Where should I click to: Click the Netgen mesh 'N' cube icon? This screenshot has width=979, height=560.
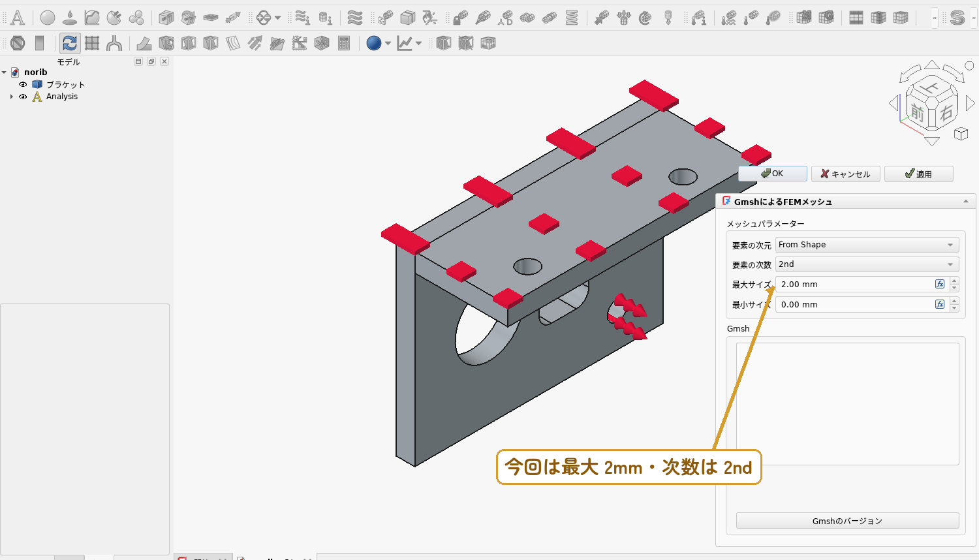[x=804, y=18]
